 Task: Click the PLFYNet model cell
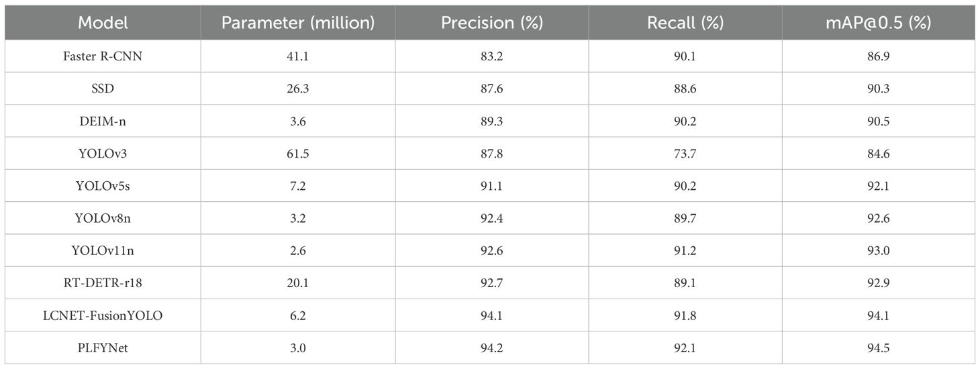click(103, 348)
